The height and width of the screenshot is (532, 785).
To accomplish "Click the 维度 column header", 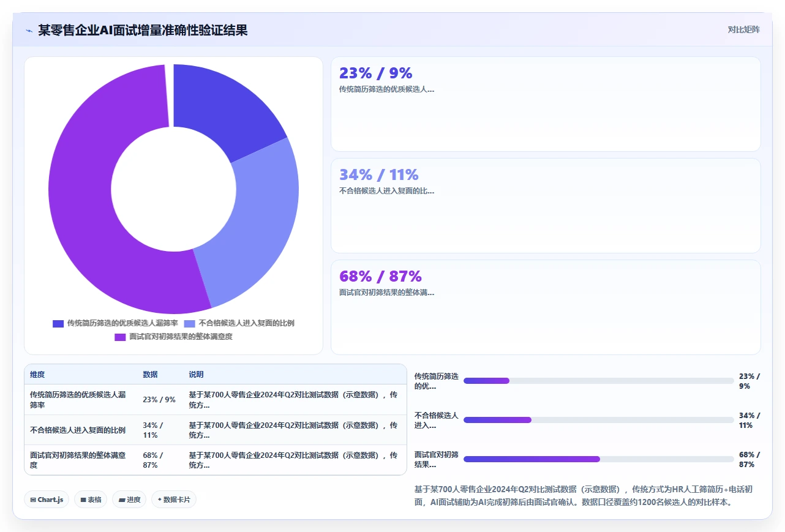I will click(x=37, y=375).
